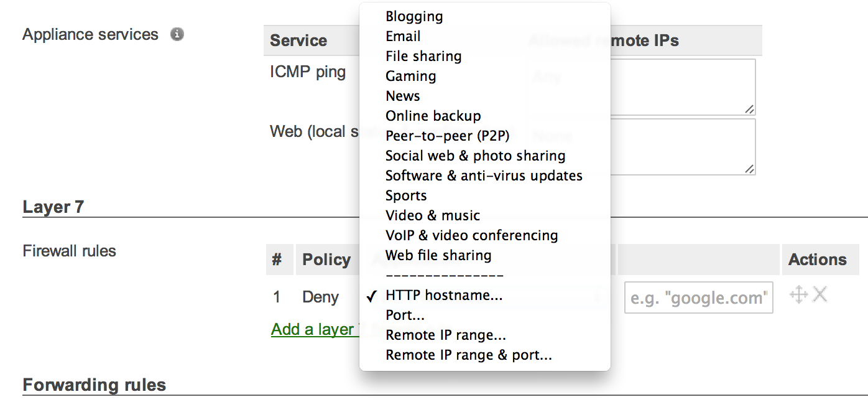Image resolution: width=868 pixels, height=412 pixels.
Task: Click the Add a layer 7 rule link
Action: 313,329
